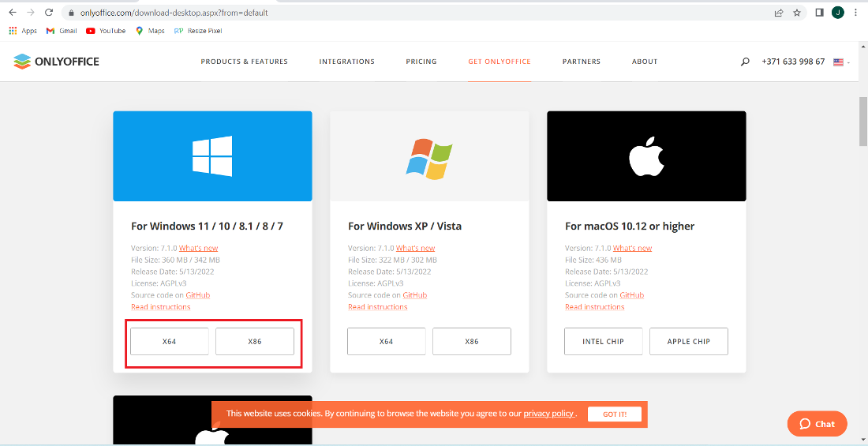The width and height of the screenshot is (868, 446).
Task: Download X64 for Windows XP / Vista
Action: tap(387, 341)
